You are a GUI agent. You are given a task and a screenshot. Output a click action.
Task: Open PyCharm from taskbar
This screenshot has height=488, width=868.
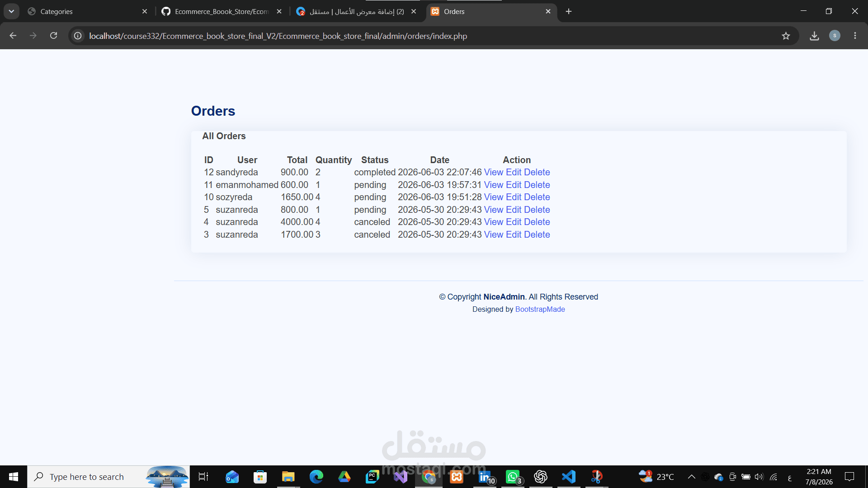(x=373, y=477)
